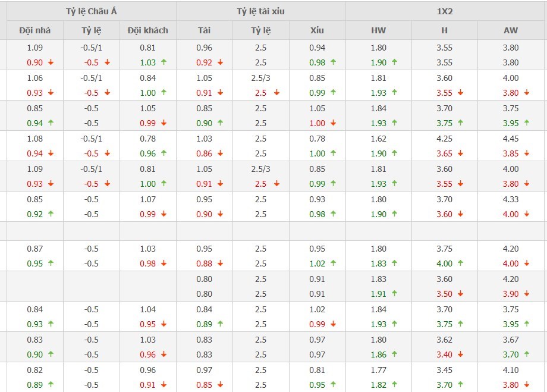Viewport: 547px width, 392px height.
Task: Click the down arrow beside red 0.86
Action: (220, 153)
